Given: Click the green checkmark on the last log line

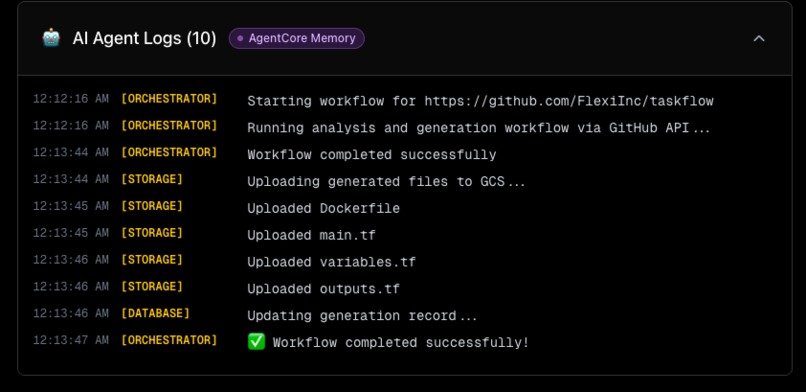Looking at the screenshot, I should point(256,342).
